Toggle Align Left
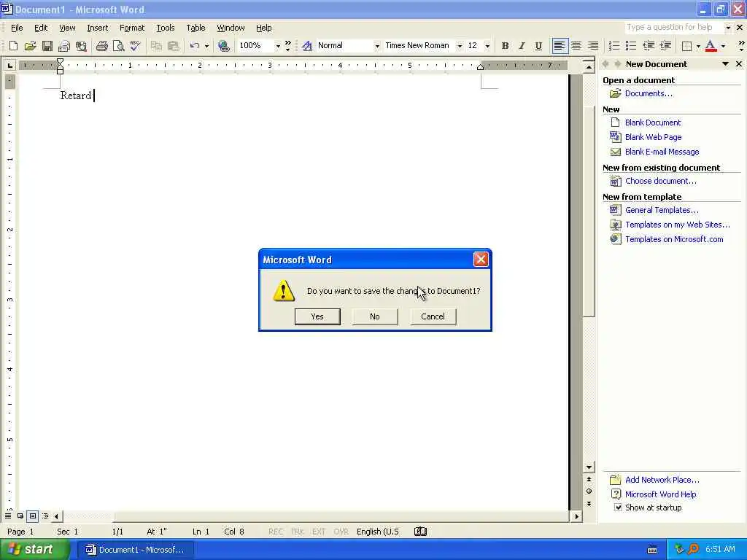This screenshot has height=560, width=747. pyautogui.click(x=560, y=46)
